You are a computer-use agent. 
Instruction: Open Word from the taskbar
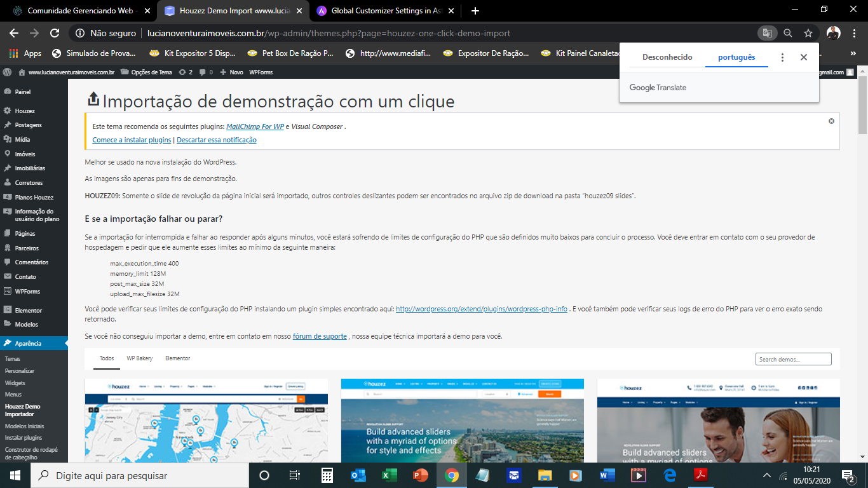(607, 475)
